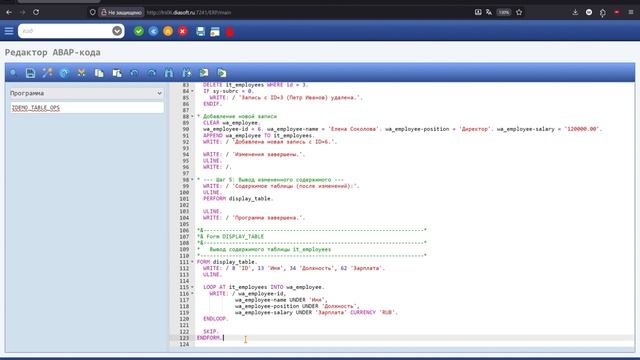The image size is (640, 360).
Task: Click the second execute icon in editor toolbar
Action: tap(222, 73)
